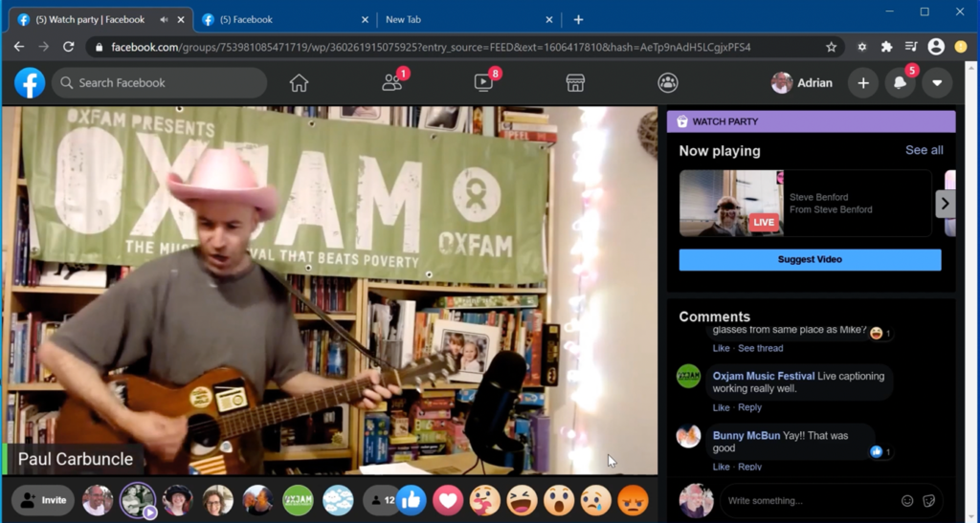Click the Write something comment field
The width and height of the screenshot is (980, 523).
tap(804, 500)
